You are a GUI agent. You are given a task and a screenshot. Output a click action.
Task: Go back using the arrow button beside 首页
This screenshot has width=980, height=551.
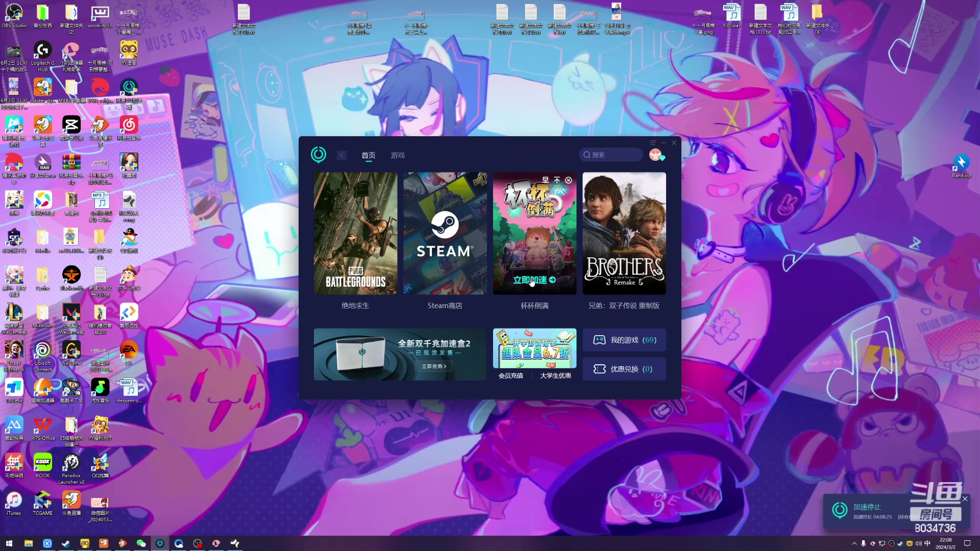[x=341, y=155]
